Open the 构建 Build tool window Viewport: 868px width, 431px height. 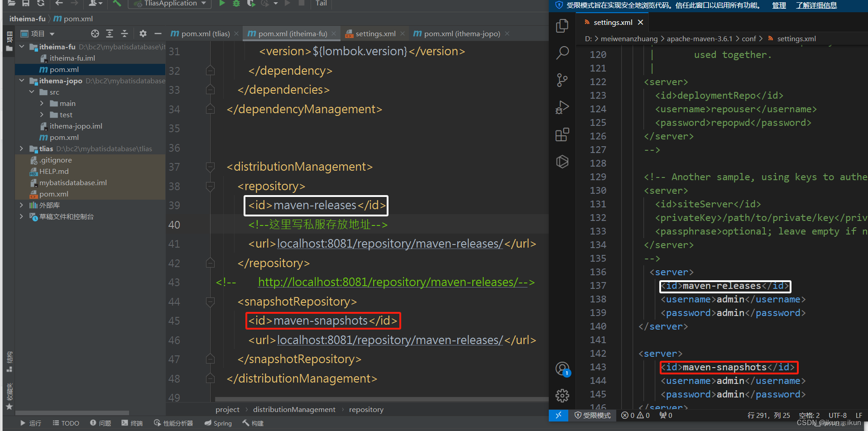253,423
